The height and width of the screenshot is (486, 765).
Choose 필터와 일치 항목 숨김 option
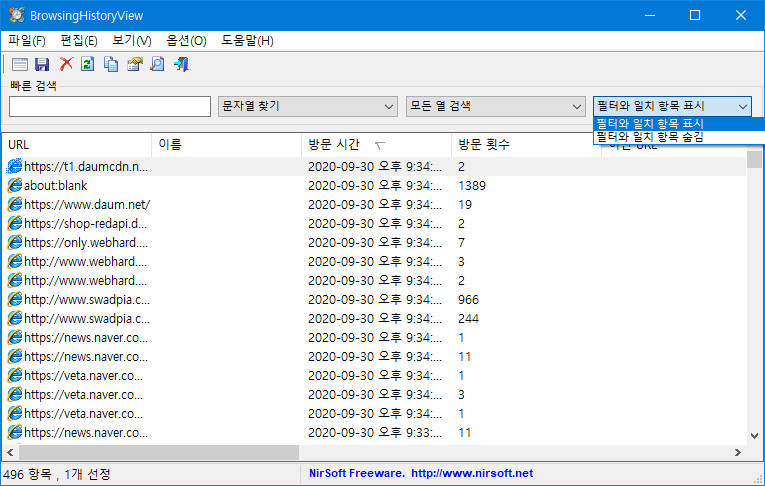pos(679,137)
